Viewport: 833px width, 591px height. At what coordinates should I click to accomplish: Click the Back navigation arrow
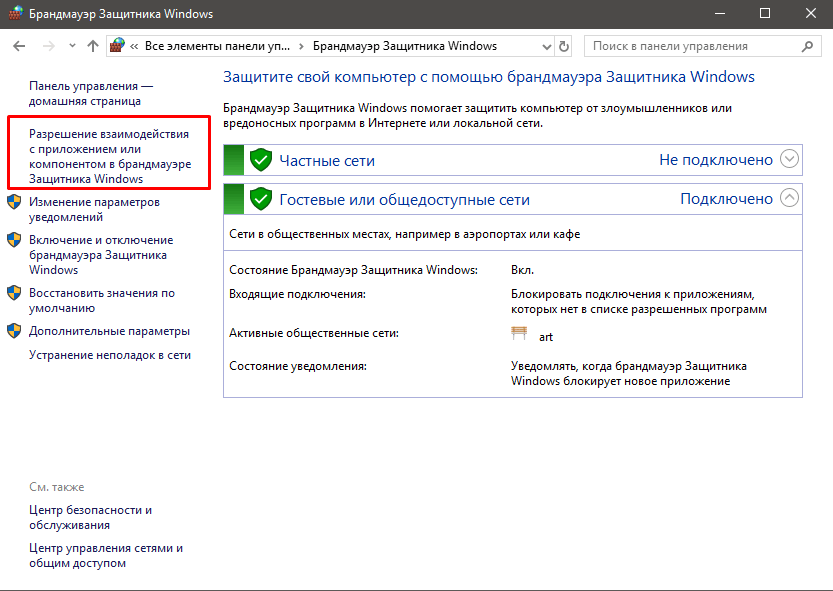pos(19,46)
